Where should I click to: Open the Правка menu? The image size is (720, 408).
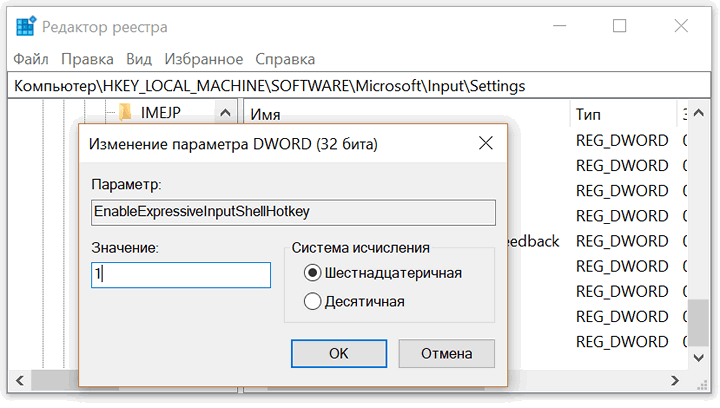click(x=87, y=59)
